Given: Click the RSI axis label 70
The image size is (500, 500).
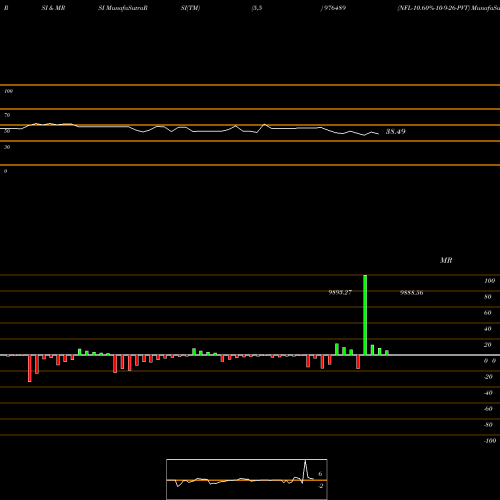Looking at the screenshot, I should (x=7, y=115).
